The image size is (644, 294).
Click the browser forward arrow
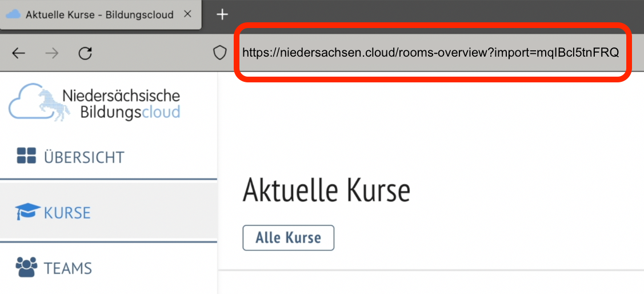click(52, 54)
